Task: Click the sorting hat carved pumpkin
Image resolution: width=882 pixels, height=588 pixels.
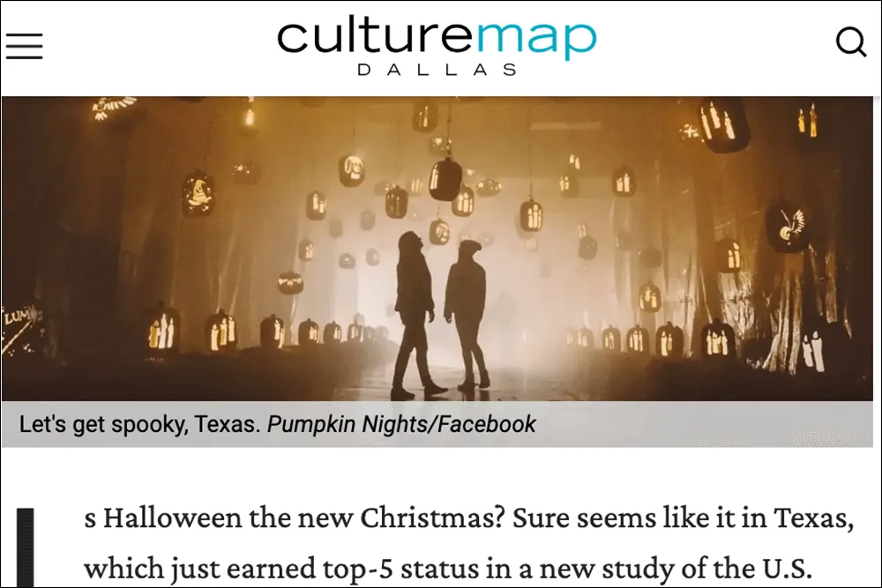Action: pyautogui.click(x=198, y=194)
